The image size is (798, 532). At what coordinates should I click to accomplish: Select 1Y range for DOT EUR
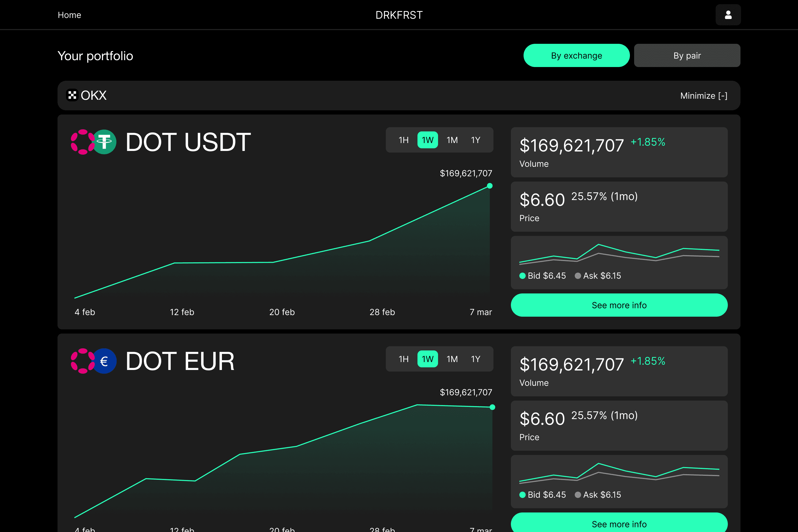475,359
